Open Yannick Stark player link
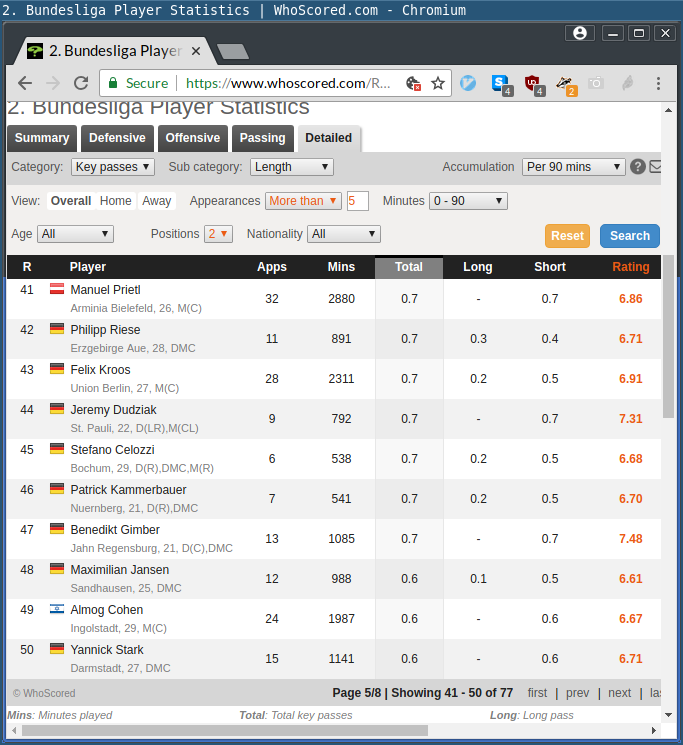The image size is (683, 745). point(107,649)
